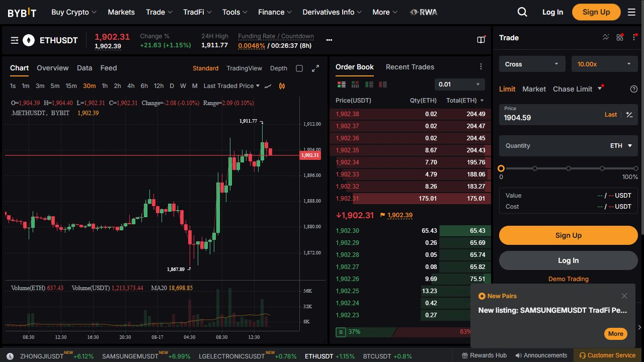Select the Market order tab
644x362 pixels.
pos(534,89)
